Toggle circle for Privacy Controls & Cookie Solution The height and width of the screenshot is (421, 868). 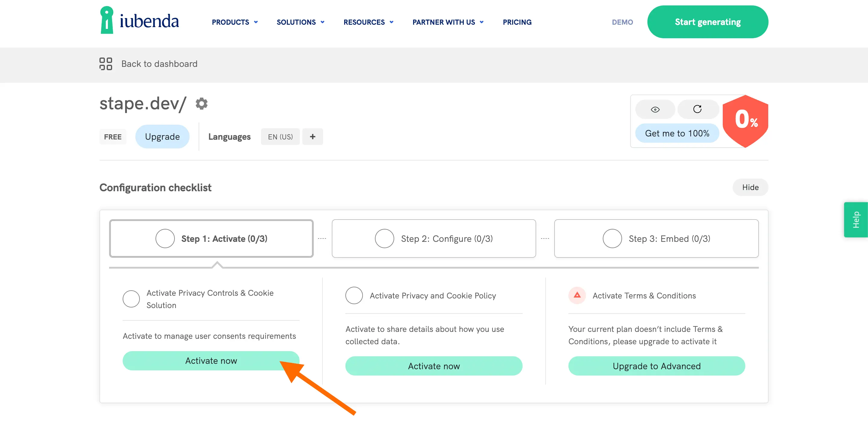point(131,299)
